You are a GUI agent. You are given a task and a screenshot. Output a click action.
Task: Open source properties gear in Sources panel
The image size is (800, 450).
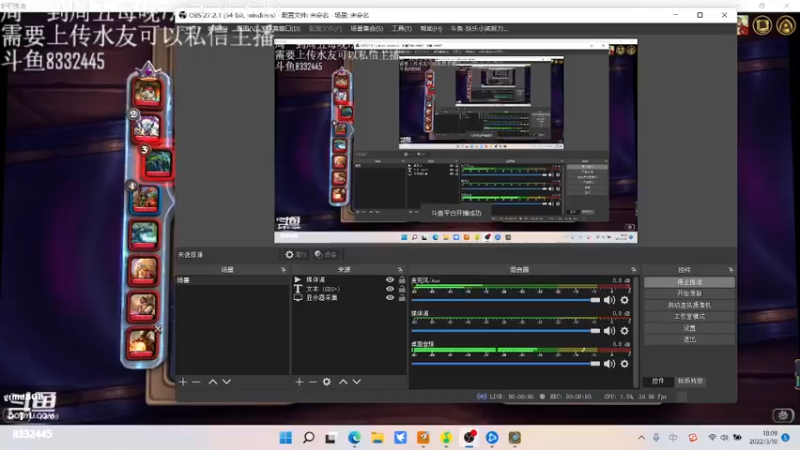(327, 382)
